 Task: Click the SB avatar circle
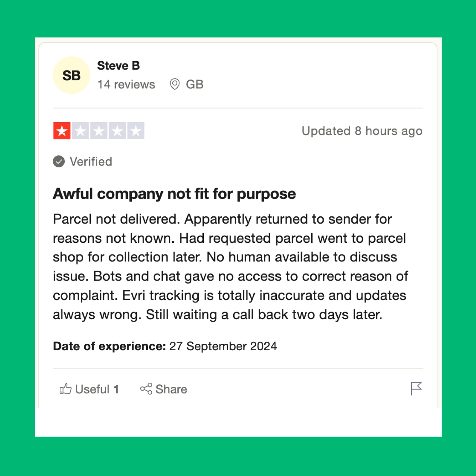71,75
